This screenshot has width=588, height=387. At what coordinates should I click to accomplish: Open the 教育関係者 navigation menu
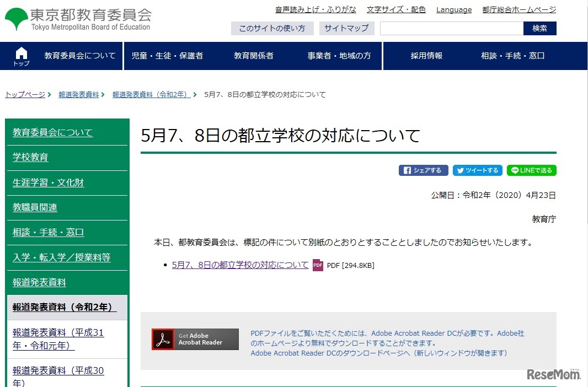click(253, 56)
